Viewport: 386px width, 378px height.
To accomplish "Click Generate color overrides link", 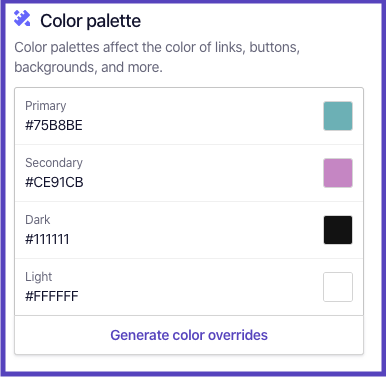I will click(189, 335).
